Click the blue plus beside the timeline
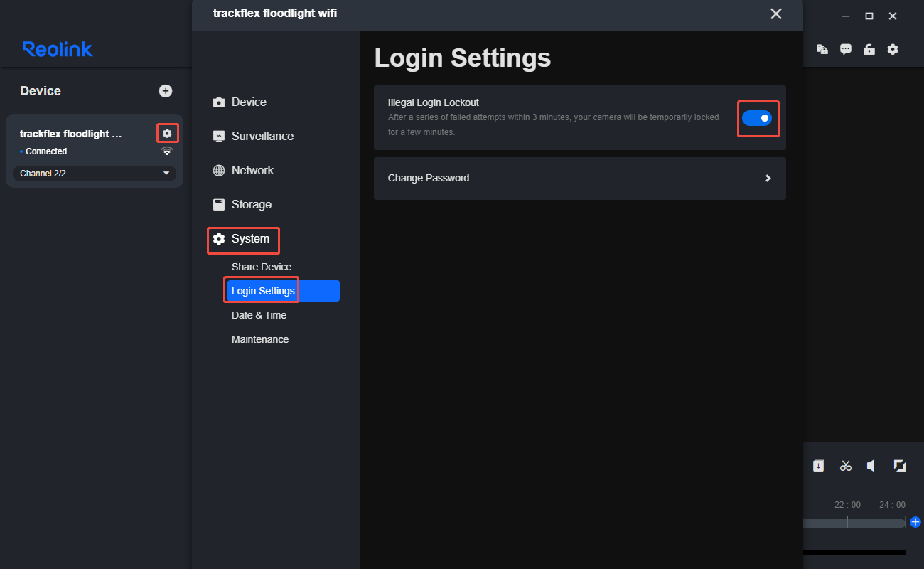The width and height of the screenshot is (924, 569). pyautogui.click(x=915, y=522)
